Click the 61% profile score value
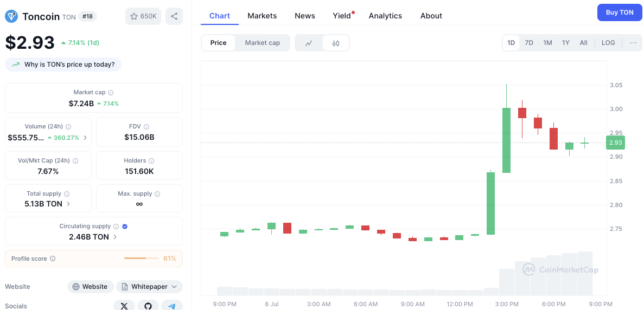 tap(170, 259)
